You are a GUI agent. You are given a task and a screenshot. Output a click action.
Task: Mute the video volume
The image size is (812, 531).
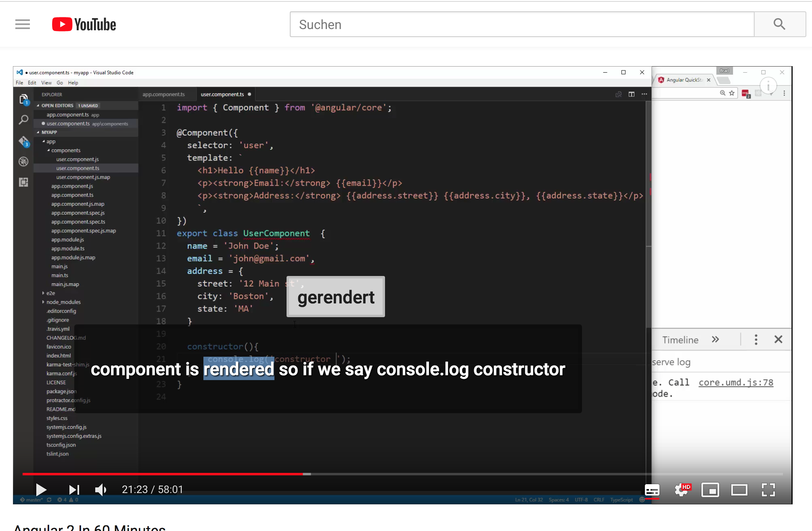pos(100,489)
